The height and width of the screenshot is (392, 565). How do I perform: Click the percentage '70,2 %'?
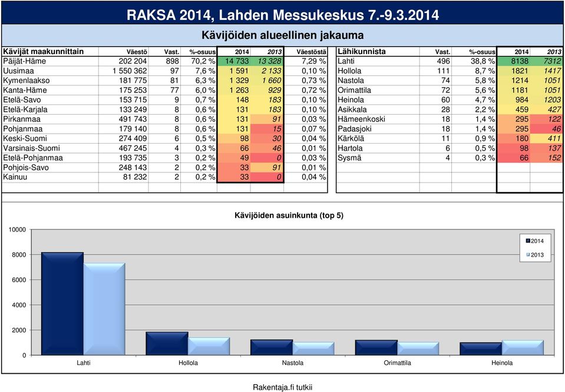203,61
